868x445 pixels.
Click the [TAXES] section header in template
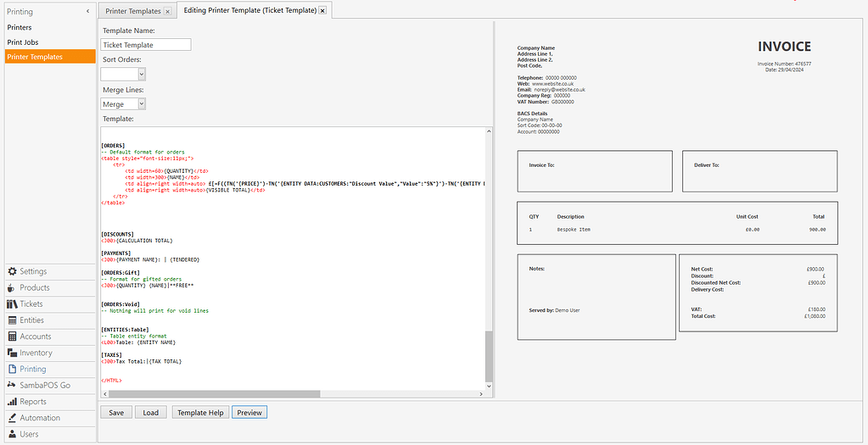pyautogui.click(x=112, y=355)
